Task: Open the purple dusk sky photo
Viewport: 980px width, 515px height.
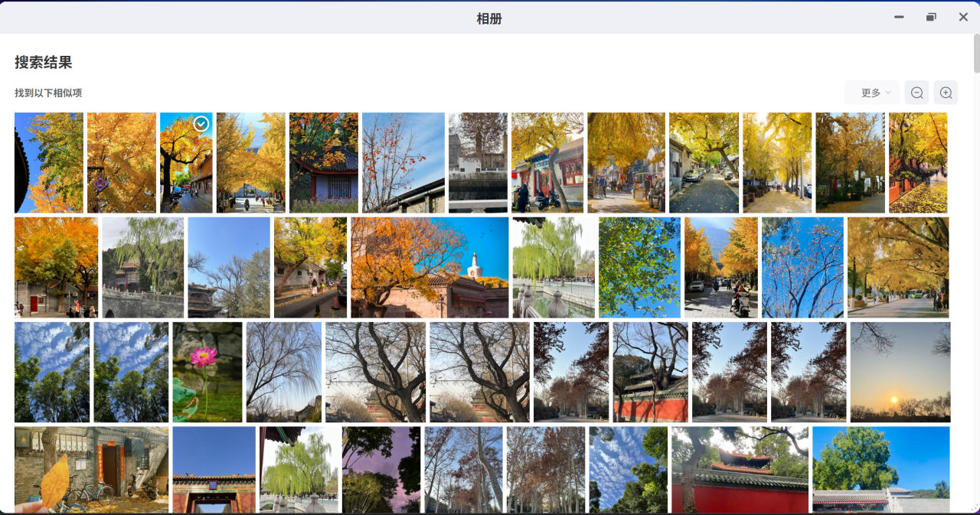Action: click(381, 469)
